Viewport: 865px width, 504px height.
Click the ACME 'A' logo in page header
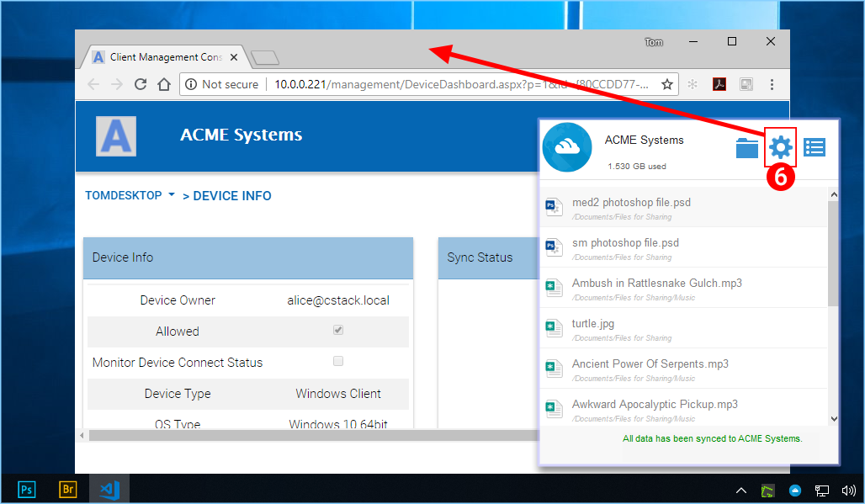(x=116, y=136)
